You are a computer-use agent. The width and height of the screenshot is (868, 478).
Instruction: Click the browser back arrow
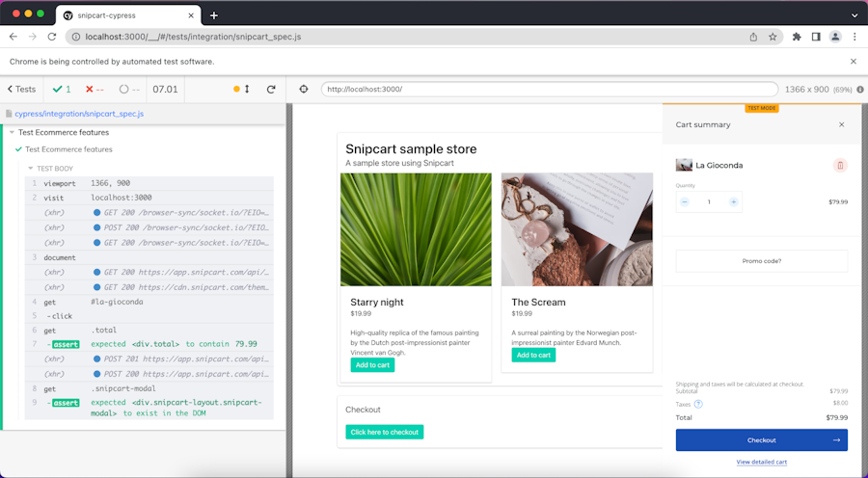point(14,37)
